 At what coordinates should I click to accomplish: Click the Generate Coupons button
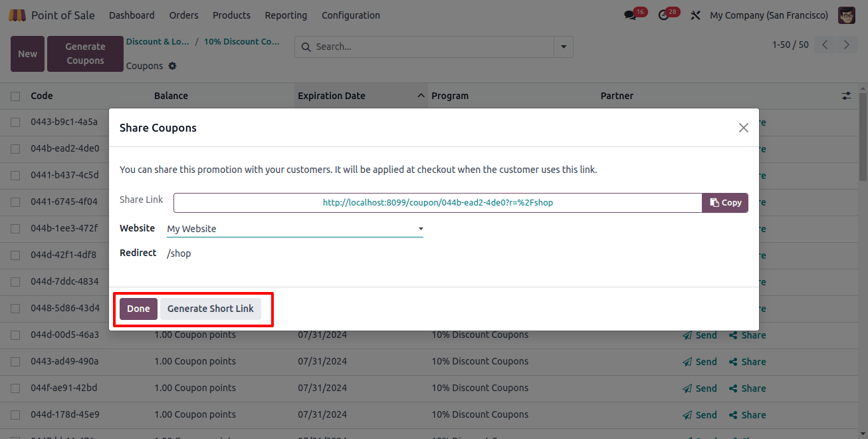click(85, 54)
